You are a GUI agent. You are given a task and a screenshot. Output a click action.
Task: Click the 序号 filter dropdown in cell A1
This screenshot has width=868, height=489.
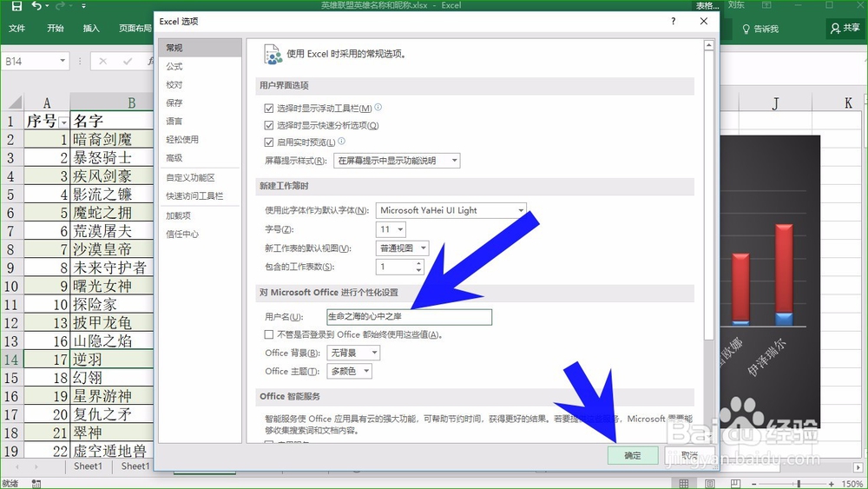[64, 122]
